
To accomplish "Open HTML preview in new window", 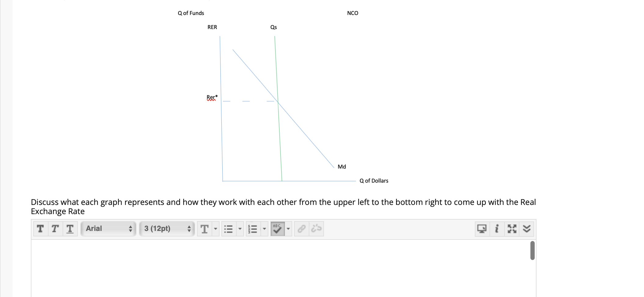I will point(482,229).
